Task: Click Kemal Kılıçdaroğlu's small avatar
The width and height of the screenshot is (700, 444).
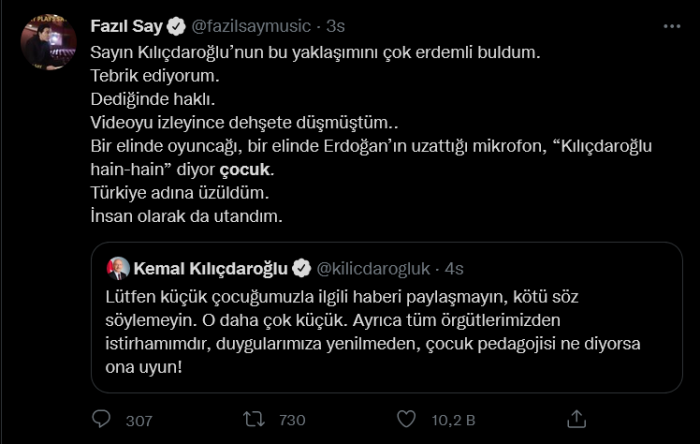Action: [120, 268]
